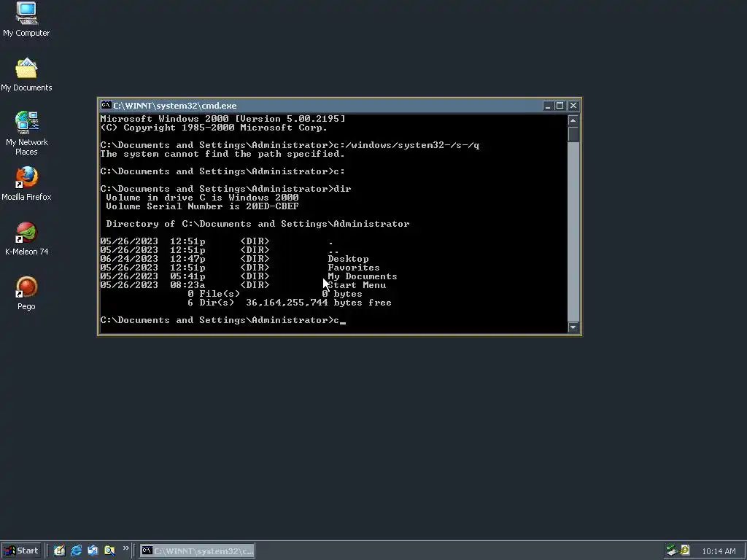Click the '06/24/2023' date entry
This screenshot has height=560, width=747.
(129, 259)
